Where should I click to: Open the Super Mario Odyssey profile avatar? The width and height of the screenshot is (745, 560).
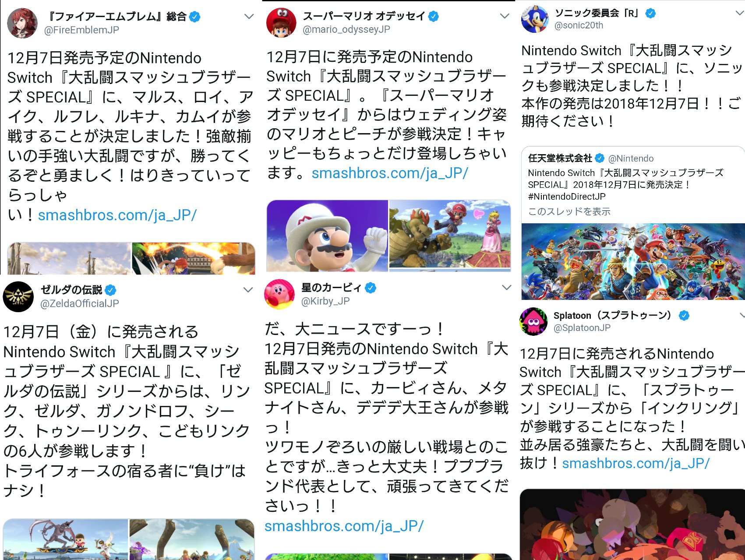point(281,23)
